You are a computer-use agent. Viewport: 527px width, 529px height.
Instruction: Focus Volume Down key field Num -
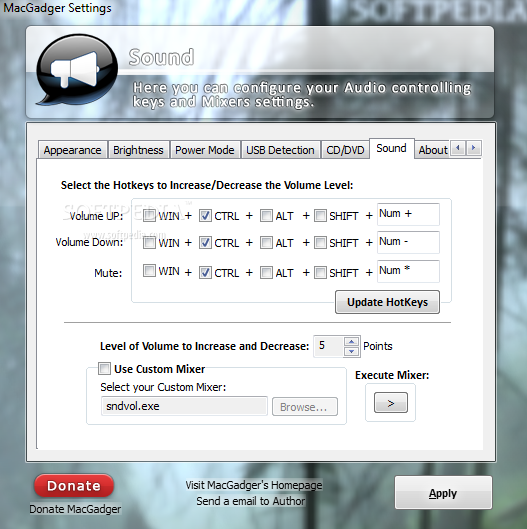[x=408, y=242]
